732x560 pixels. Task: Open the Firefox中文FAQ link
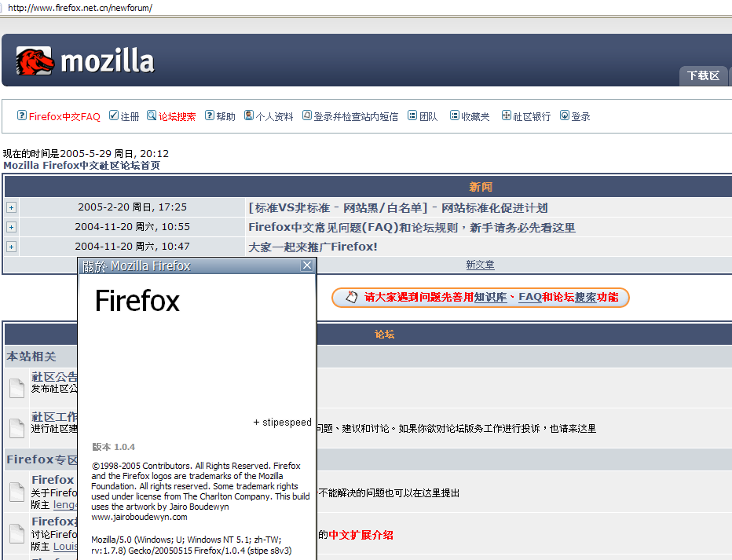64,116
